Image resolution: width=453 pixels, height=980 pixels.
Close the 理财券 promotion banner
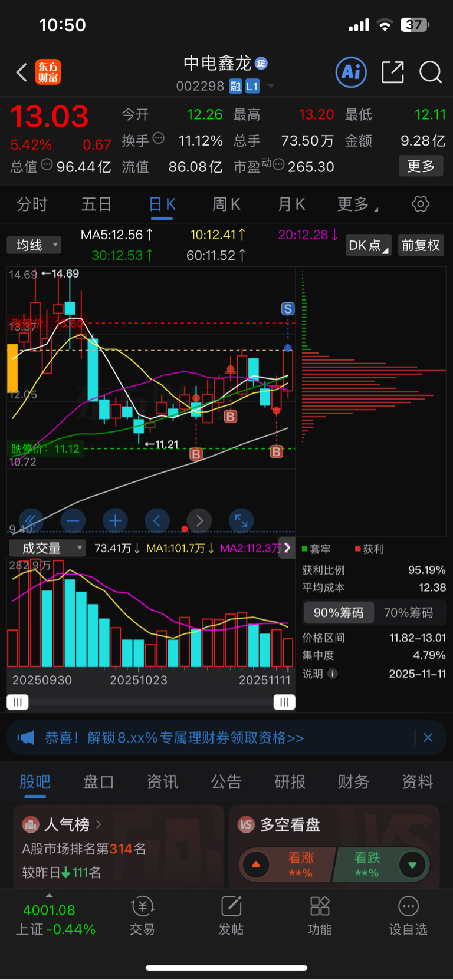(428, 737)
